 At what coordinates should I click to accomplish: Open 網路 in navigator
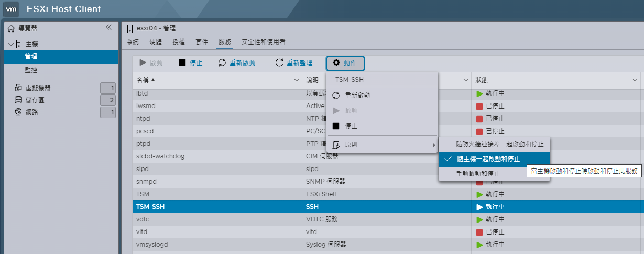tap(31, 112)
